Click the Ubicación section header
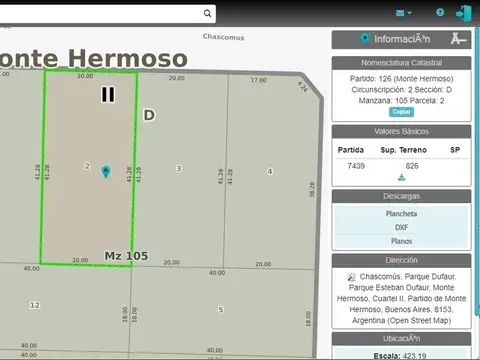 pyautogui.click(x=401, y=338)
